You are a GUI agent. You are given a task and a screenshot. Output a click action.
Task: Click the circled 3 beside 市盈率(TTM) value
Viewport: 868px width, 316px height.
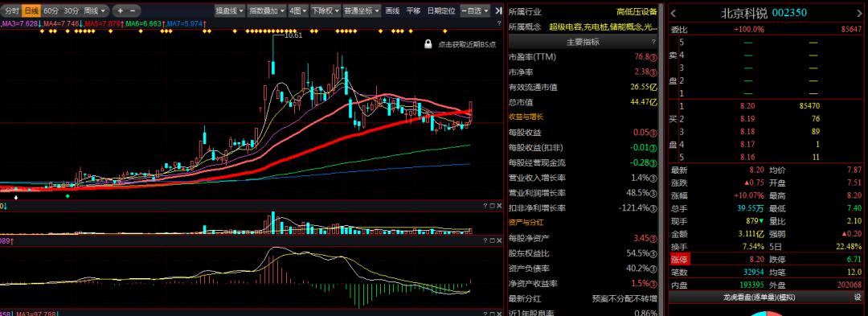(653, 57)
